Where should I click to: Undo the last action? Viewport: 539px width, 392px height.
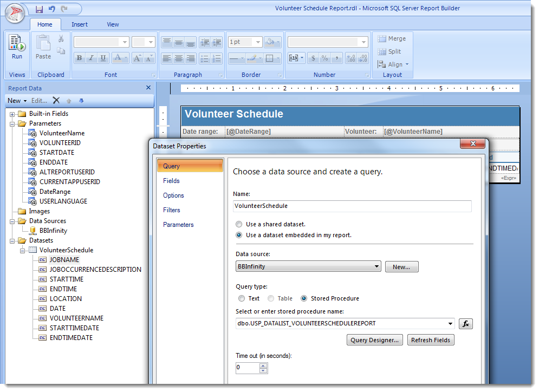point(52,9)
